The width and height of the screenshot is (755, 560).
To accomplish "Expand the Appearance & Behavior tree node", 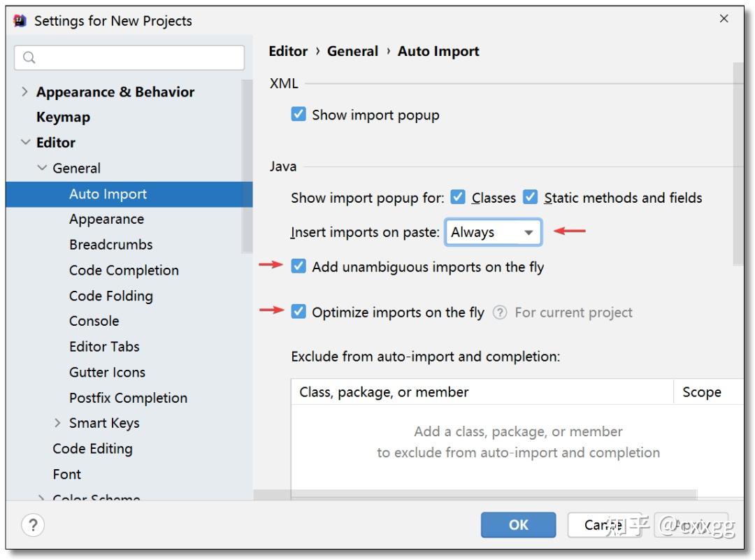I will (x=25, y=92).
